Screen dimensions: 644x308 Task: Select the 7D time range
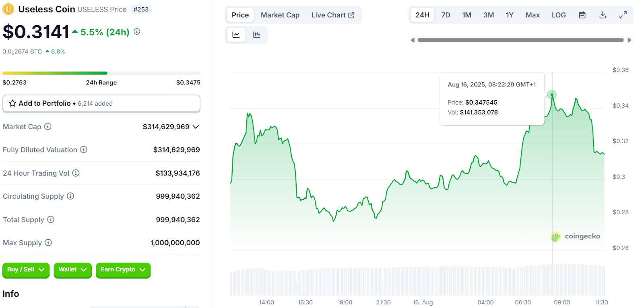(x=446, y=15)
